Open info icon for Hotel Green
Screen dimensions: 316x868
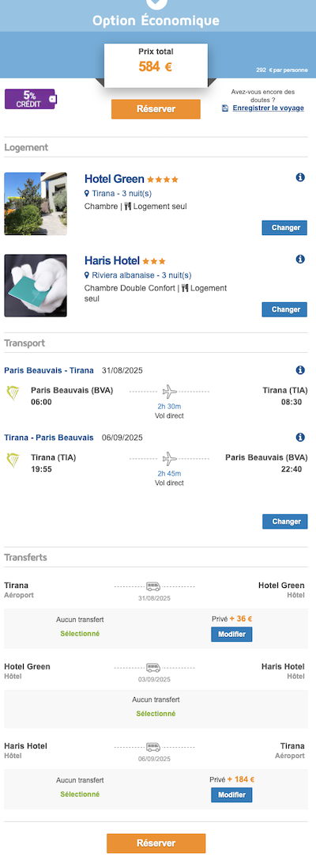(x=300, y=178)
